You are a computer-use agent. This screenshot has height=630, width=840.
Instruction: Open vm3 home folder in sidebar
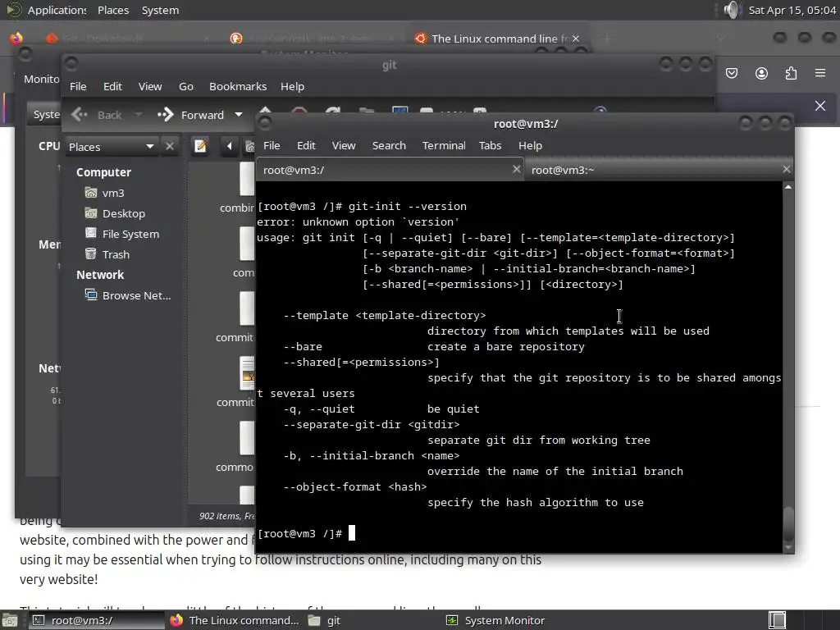(105, 193)
